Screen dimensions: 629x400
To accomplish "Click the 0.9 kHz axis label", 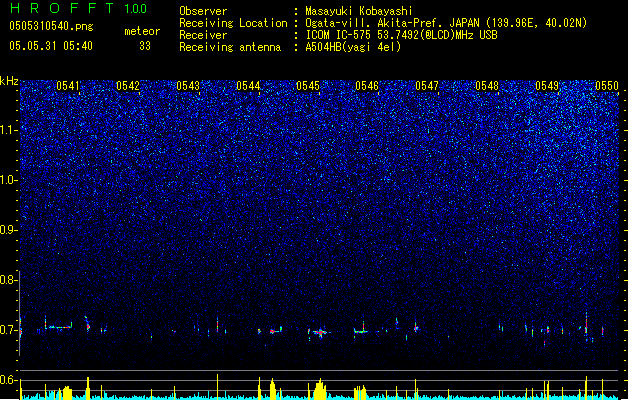I will (x=9, y=230).
